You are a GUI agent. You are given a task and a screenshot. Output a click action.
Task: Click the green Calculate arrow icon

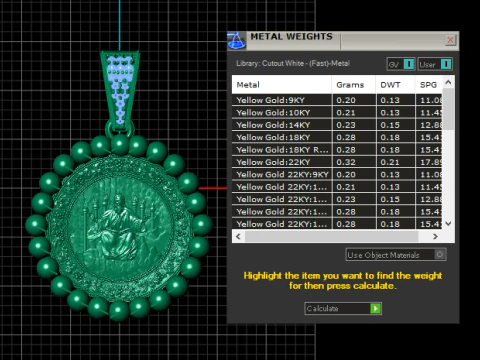[x=375, y=308]
